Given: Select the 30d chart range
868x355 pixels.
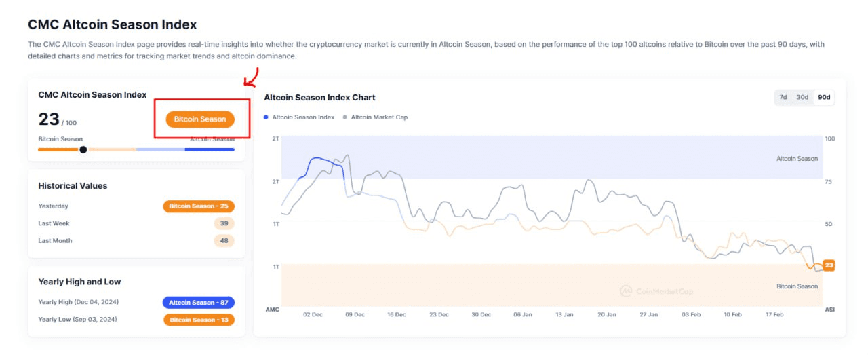Looking at the screenshot, I should (x=802, y=97).
